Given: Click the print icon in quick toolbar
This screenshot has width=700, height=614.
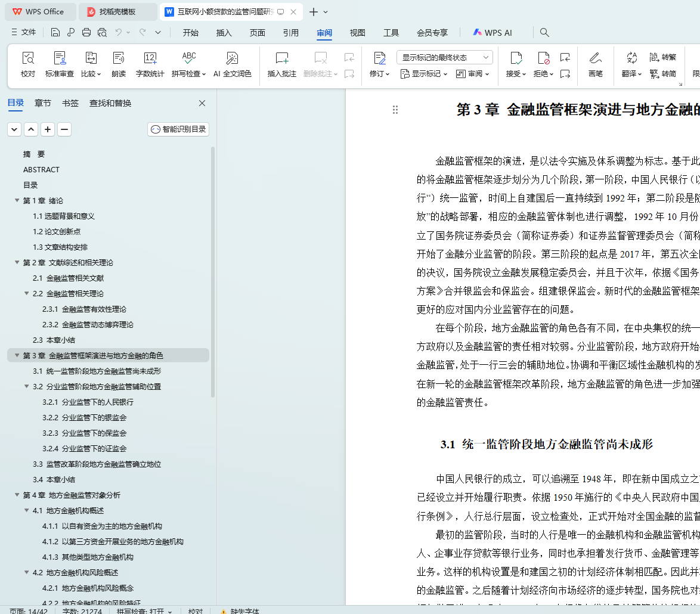Looking at the screenshot, I should pos(86,32).
